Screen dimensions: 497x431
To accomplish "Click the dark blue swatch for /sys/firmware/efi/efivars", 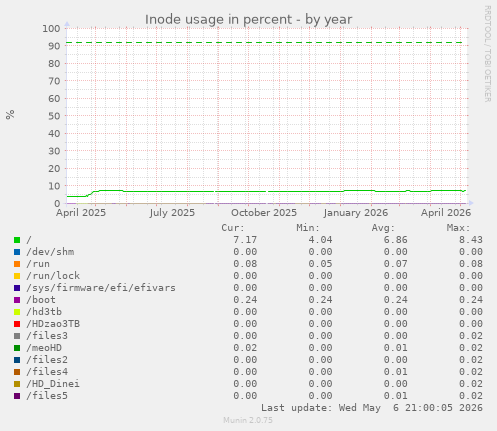I will coord(17,288).
